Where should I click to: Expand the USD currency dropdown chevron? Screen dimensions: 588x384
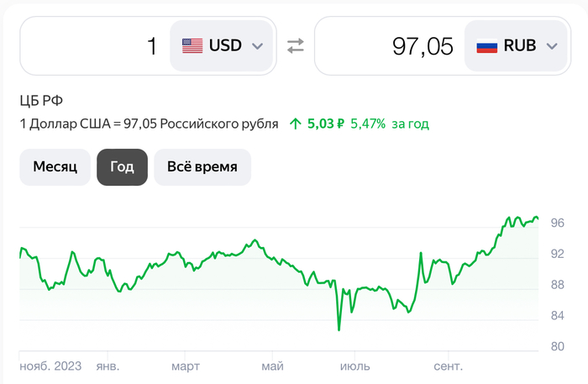tap(258, 46)
